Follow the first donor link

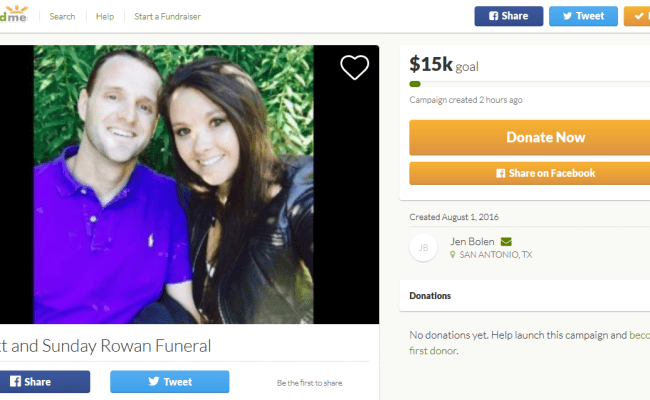pyautogui.click(x=433, y=351)
